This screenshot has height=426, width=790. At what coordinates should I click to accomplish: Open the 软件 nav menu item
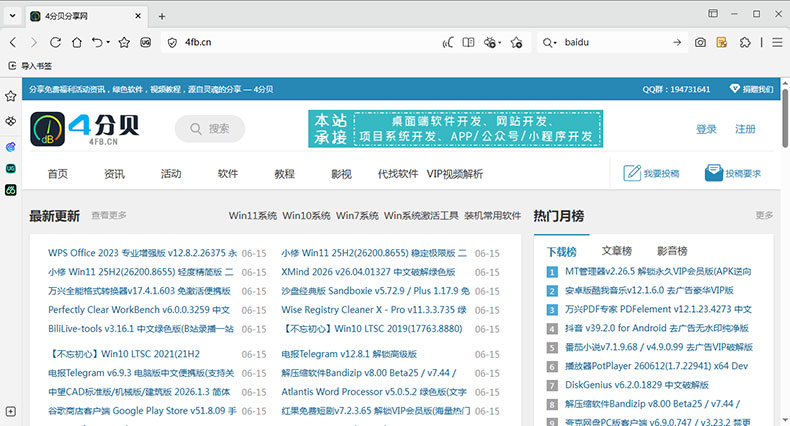point(228,174)
